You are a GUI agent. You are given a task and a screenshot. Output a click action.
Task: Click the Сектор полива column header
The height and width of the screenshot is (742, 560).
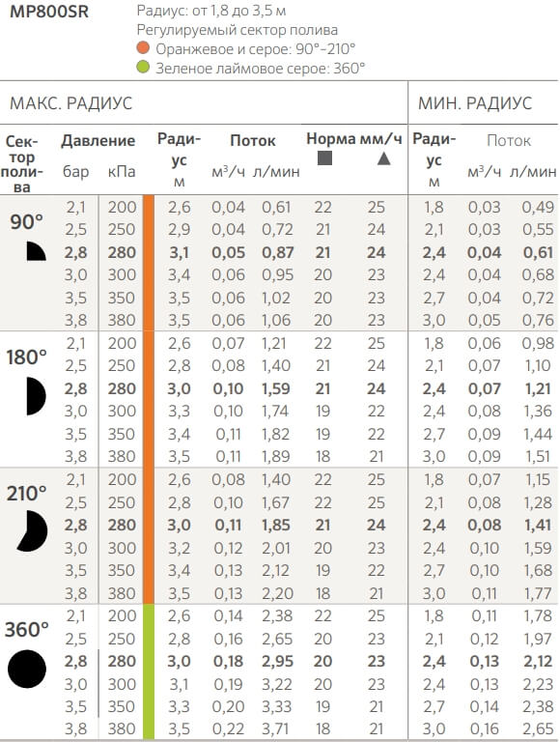pos(22,163)
